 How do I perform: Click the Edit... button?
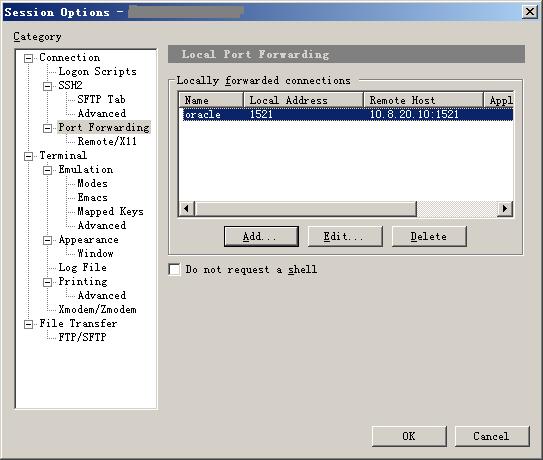click(x=345, y=237)
